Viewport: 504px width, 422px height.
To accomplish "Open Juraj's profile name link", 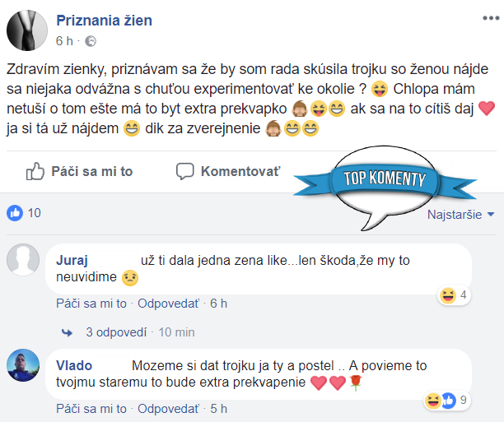I will 72,260.
